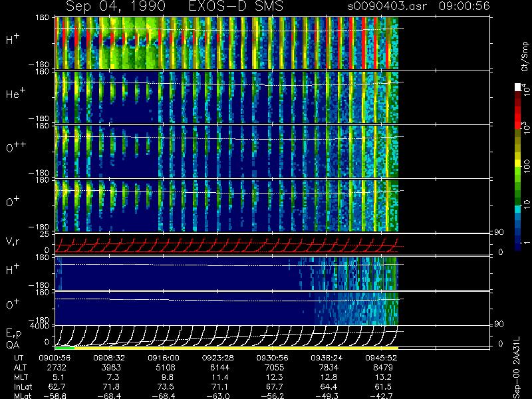Select MLT value '11.4'
532x399 pixels.
[x=221, y=377]
